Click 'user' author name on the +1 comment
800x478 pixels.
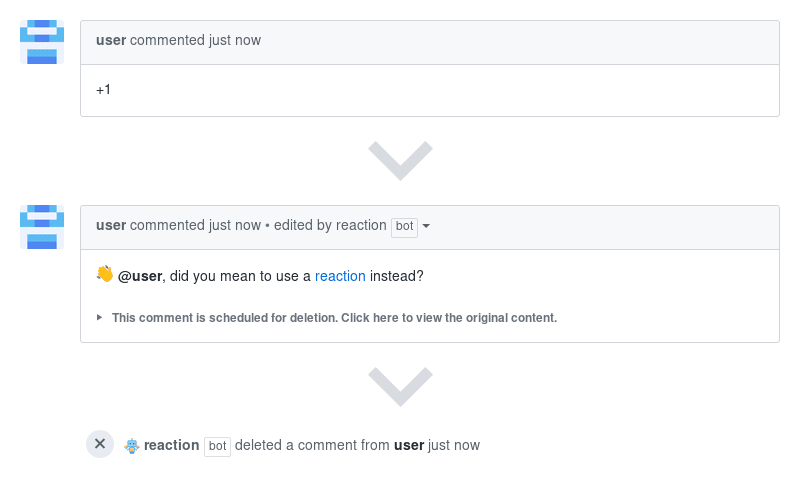tap(111, 40)
